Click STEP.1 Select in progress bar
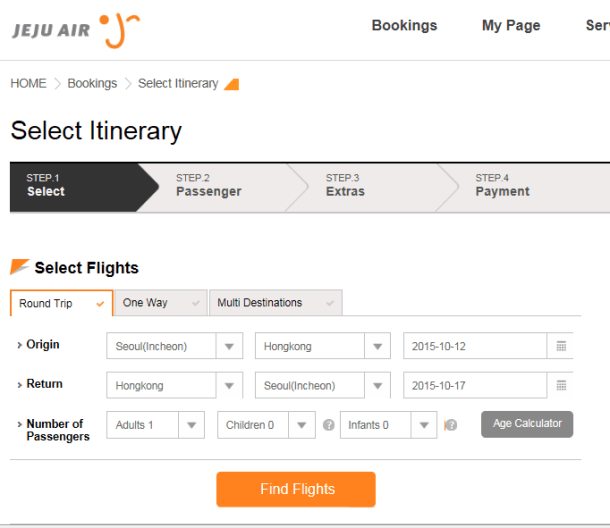This screenshot has height=528, width=610. click(x=84, y=187)
